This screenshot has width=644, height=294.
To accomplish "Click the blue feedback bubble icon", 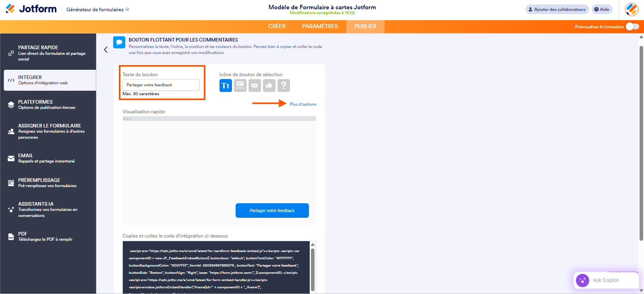I will (x=119, y=42).
